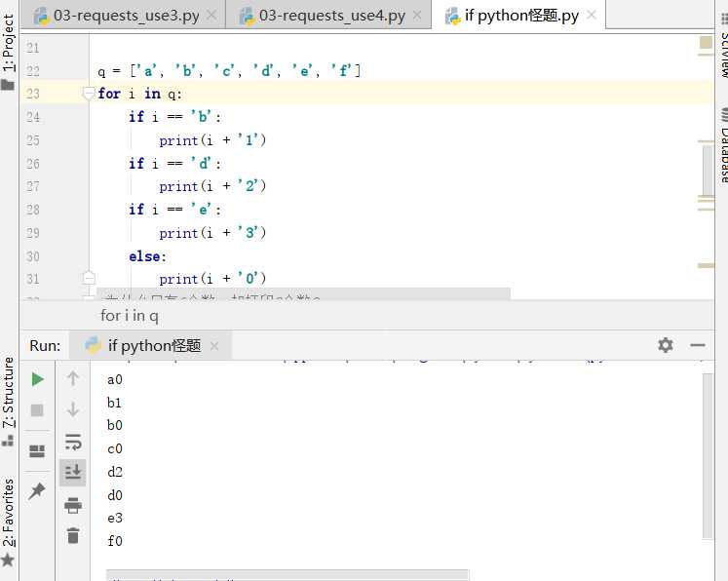Click the Run label in tool window header

(45, 346)
